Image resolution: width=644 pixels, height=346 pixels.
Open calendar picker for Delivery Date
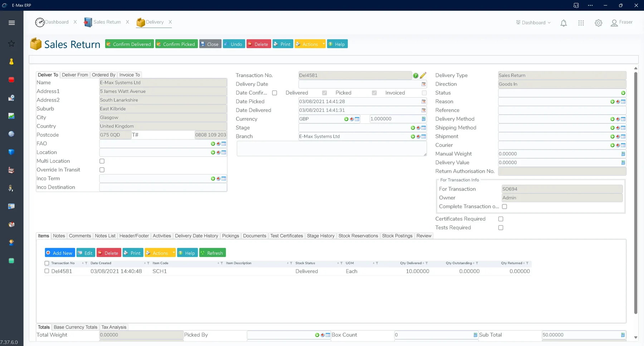click(424, 84)
